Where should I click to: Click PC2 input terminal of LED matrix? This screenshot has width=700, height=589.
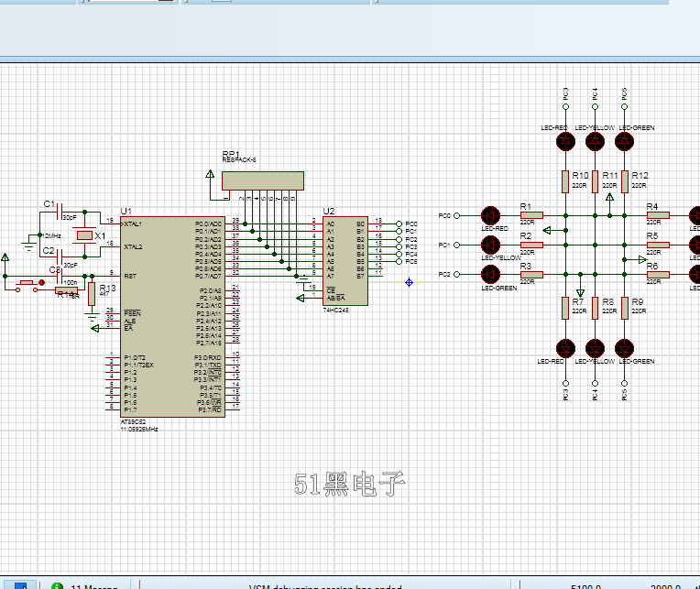(456, 275)
